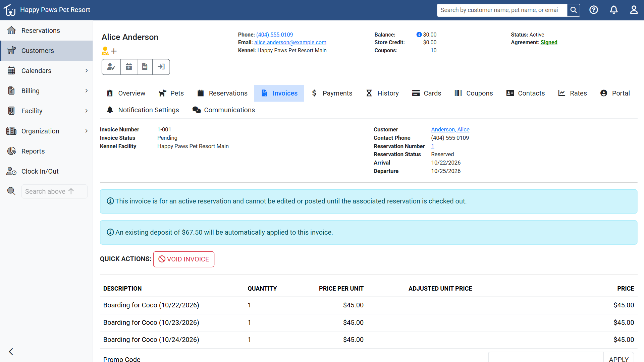Open the user account profile icon
This screenshot has height=362, width=644.
[x=634, y=10]
